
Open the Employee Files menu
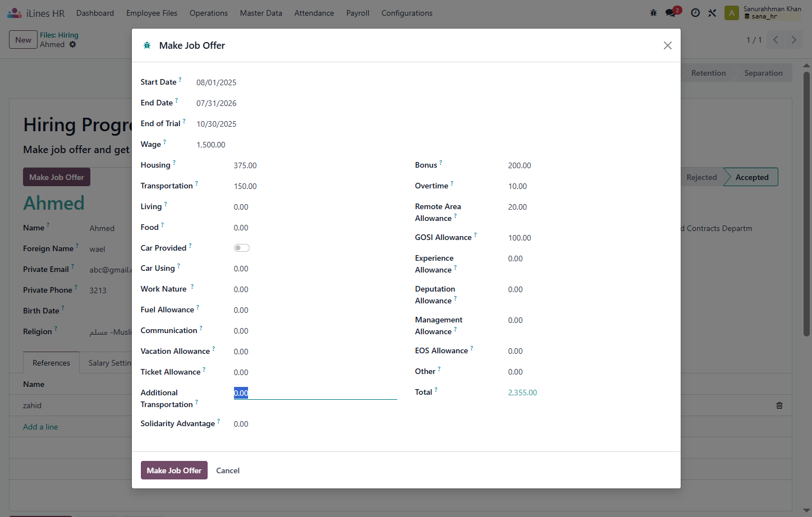tap(152, 13)
